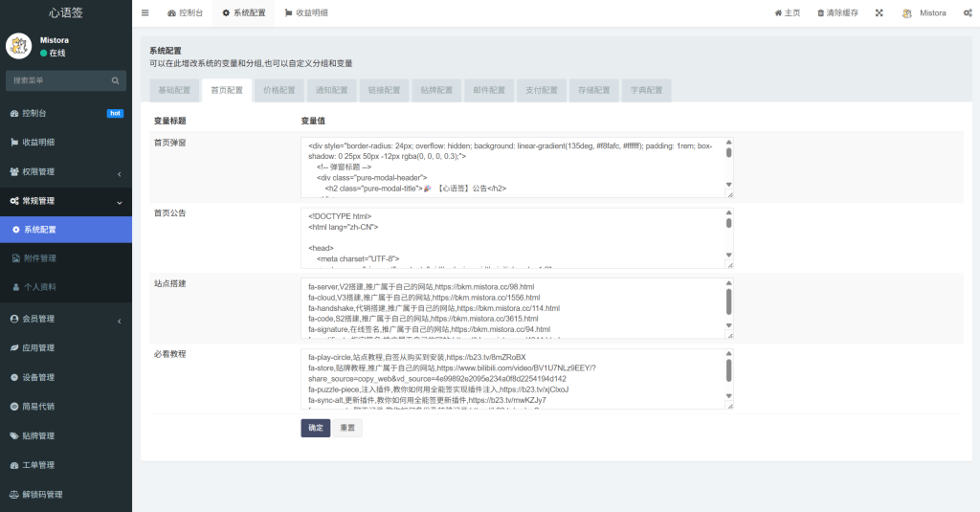The height and width of the screenshot is (512, 980).
Task: Select the 贴牌配置 tab
Action: click(436, 90)
